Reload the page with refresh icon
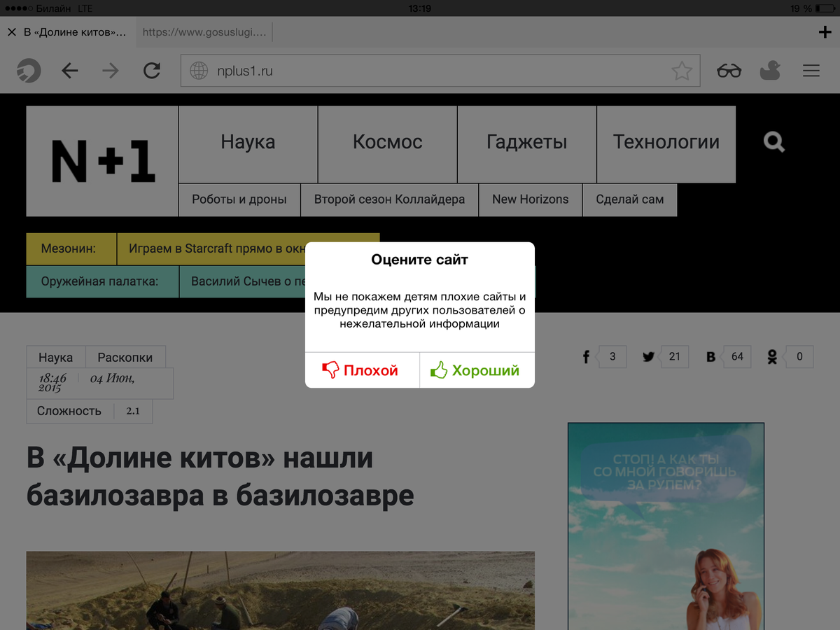The width and height of the screenshot is (840, 630). point(151,70)
